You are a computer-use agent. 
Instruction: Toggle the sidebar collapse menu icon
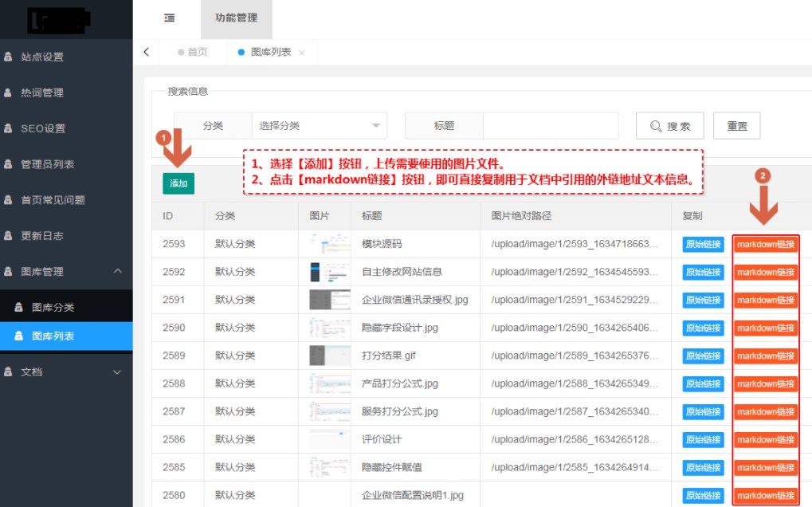point(169,18)
